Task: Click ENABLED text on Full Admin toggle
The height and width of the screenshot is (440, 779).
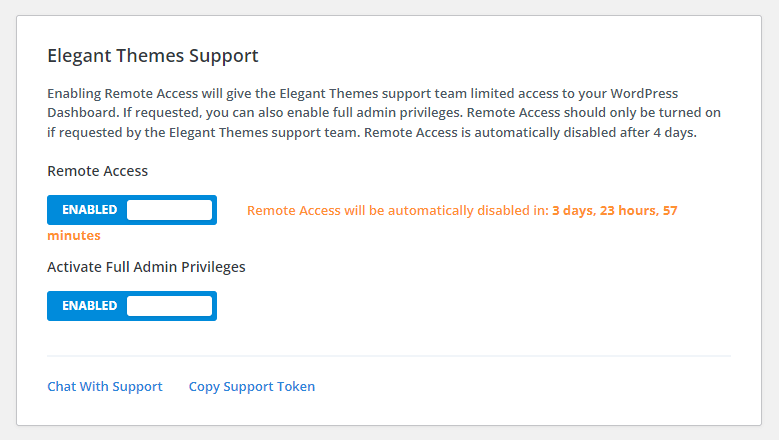Action: 89,305
